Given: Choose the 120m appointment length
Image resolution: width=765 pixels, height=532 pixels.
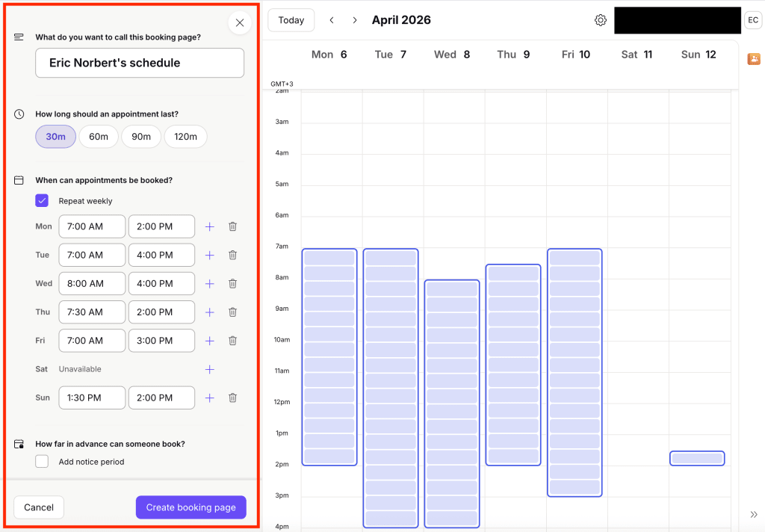Looking at the screenshot, I should (186, 137).
